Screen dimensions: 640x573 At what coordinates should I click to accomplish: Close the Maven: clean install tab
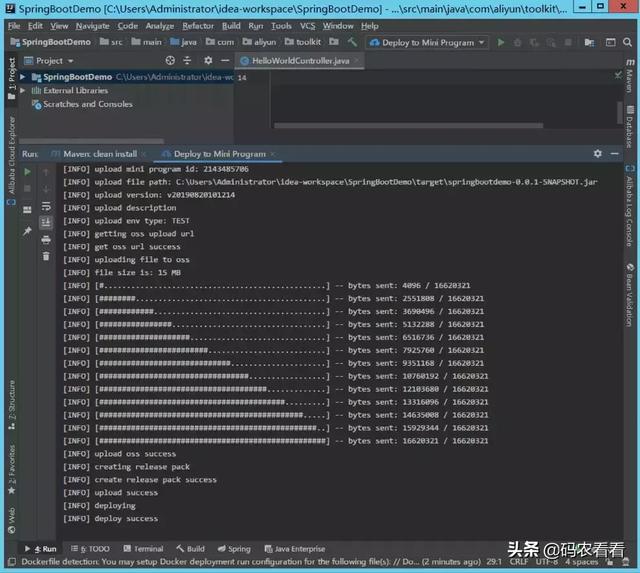[144, 154]
